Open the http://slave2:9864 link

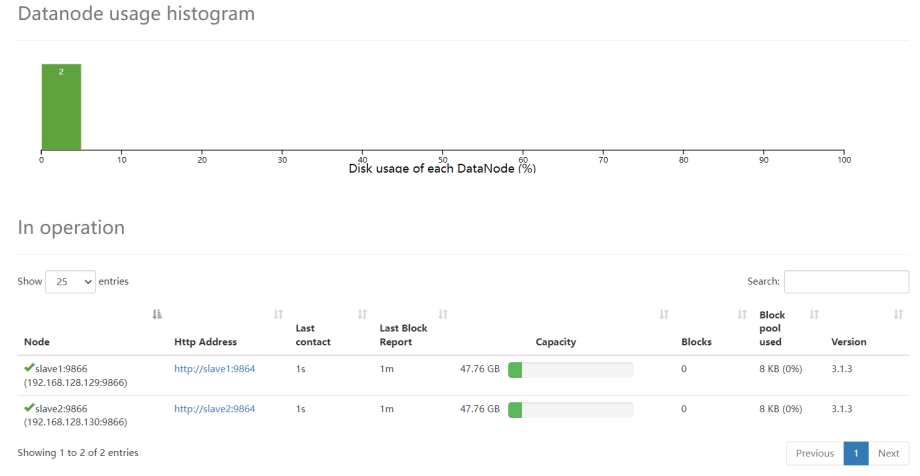[214, 409]
